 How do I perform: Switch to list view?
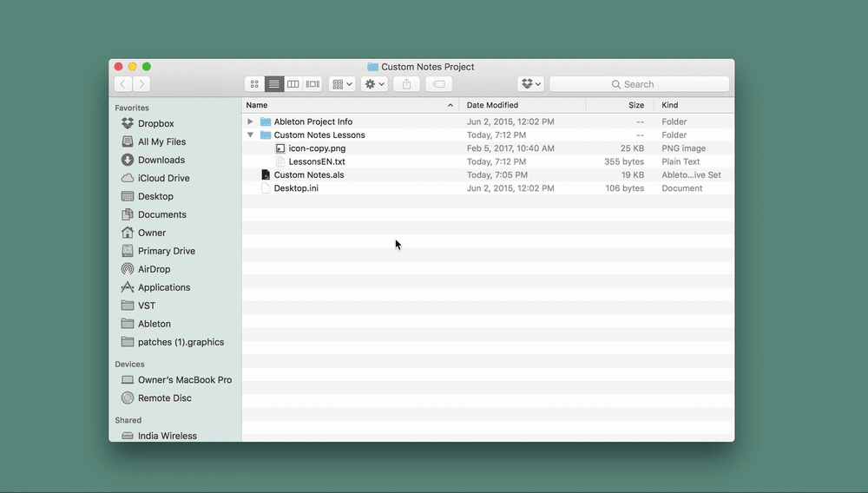click(274, 84)
